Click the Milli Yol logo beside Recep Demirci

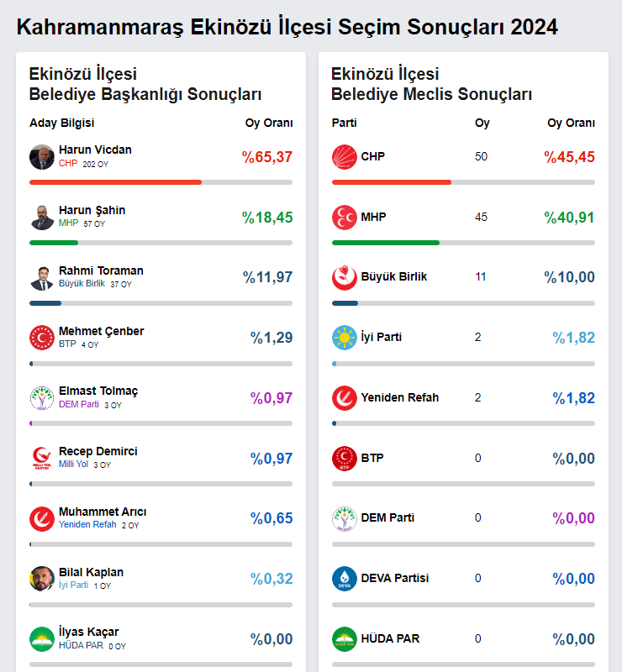point(42,458)
